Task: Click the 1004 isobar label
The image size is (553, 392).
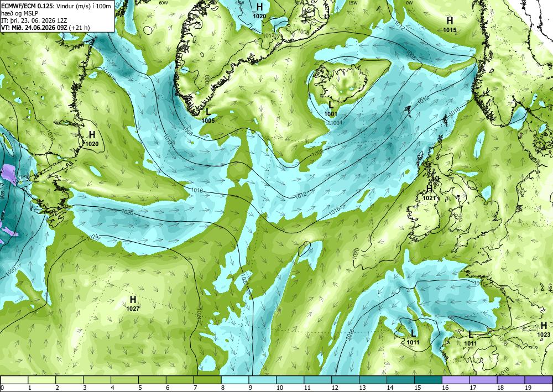Action: 336,123
